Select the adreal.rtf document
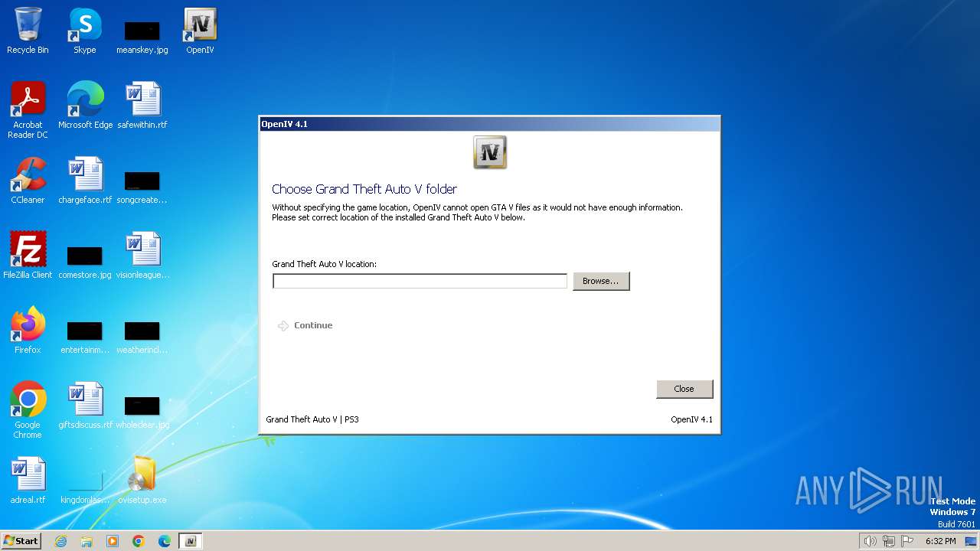Screen dimensions: 980x551 point(28,481)
